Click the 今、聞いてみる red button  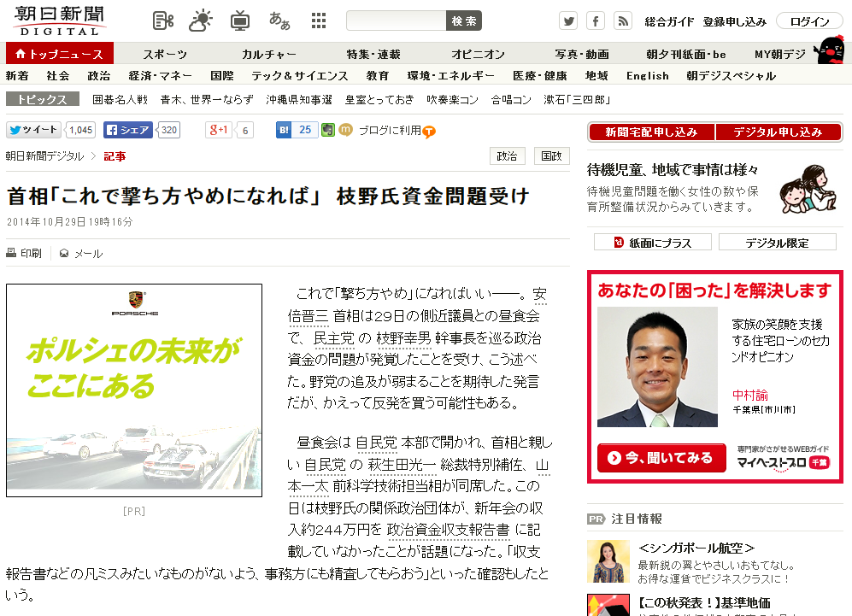(661, 458)
